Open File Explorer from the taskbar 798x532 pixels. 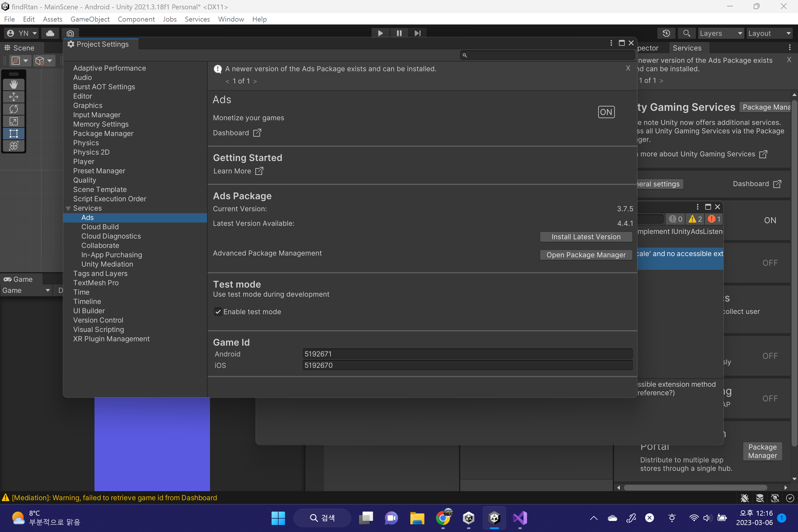417,518
